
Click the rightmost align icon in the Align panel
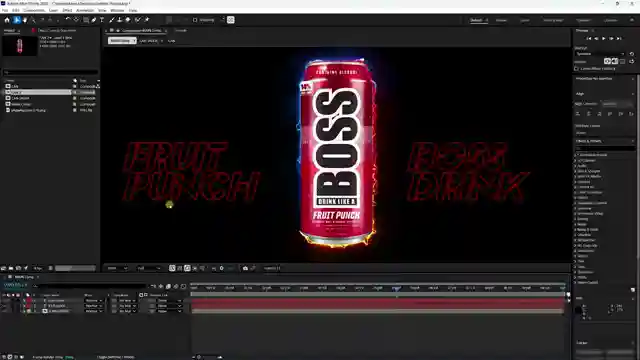631,114
